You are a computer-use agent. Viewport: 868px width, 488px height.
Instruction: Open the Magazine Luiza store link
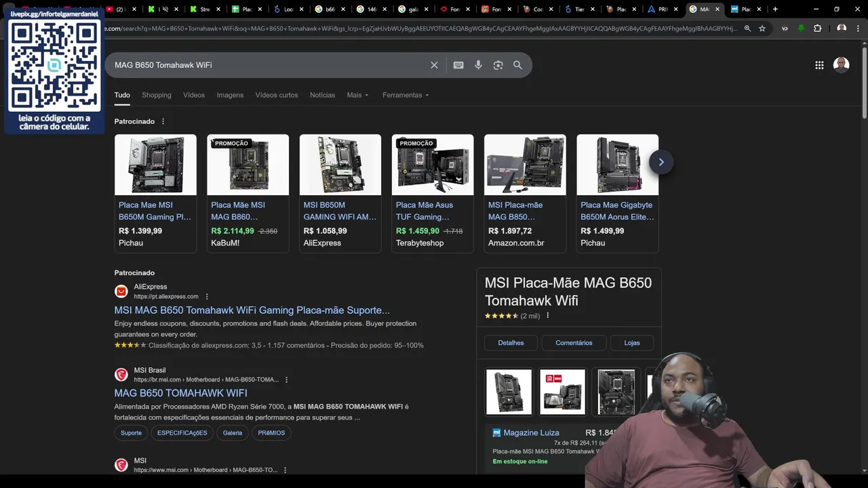coord(531,432)
